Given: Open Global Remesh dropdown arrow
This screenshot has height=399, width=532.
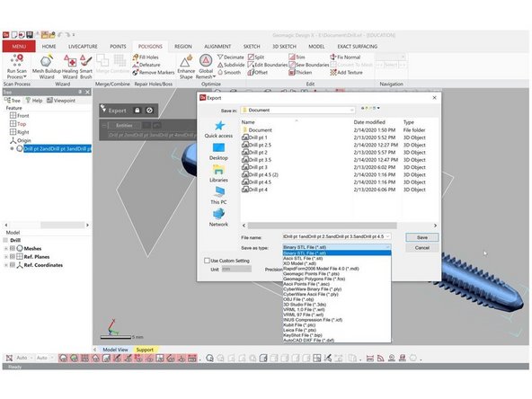Looking at the screenshot, I should coord(214,76).
